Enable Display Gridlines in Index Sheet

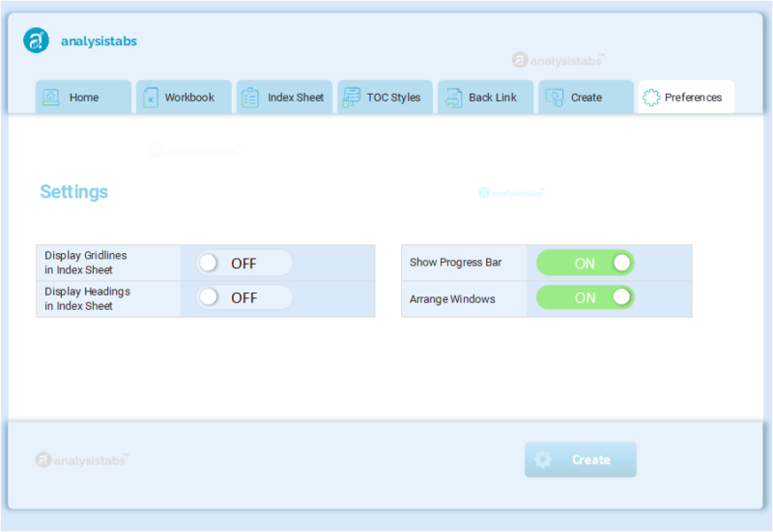243,263
